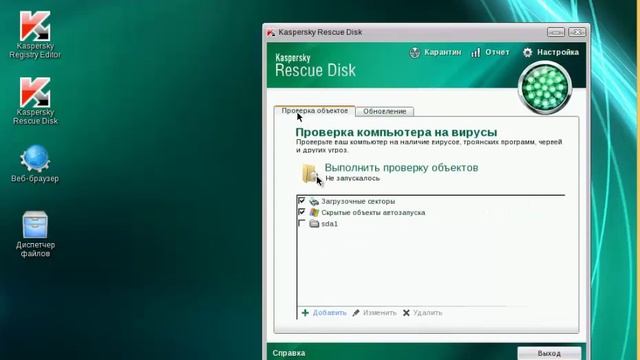
Task: Open Настройка settings menu item
Action: click(x=558, y=52)
